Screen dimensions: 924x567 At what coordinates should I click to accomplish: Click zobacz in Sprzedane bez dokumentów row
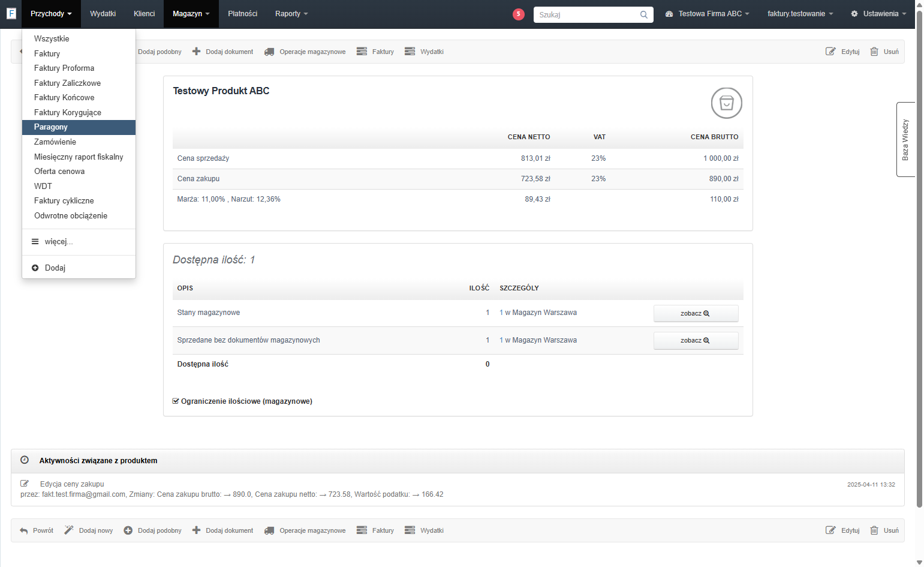tap(696, 341)
